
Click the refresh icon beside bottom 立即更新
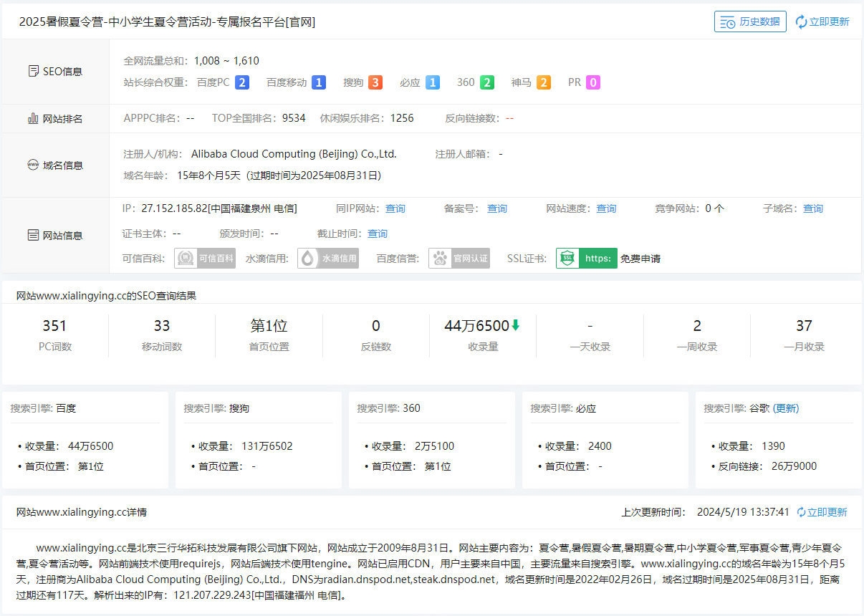click(x=801, y=512)
